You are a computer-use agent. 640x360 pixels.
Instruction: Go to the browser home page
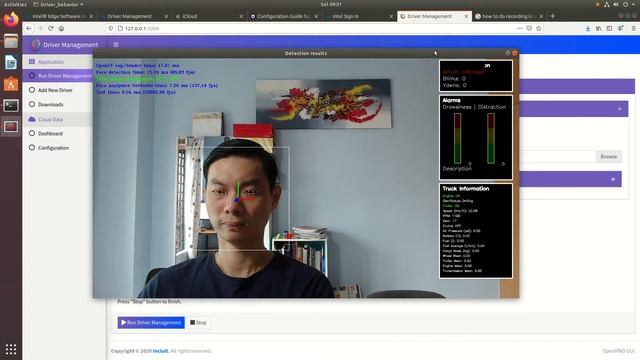61,29
